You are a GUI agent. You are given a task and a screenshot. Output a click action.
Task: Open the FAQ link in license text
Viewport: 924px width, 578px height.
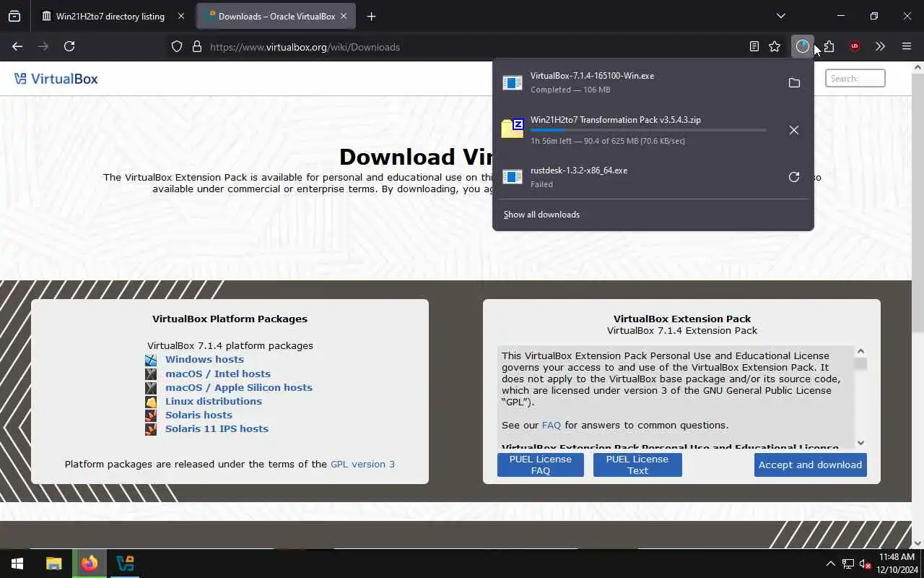[552, 425]
